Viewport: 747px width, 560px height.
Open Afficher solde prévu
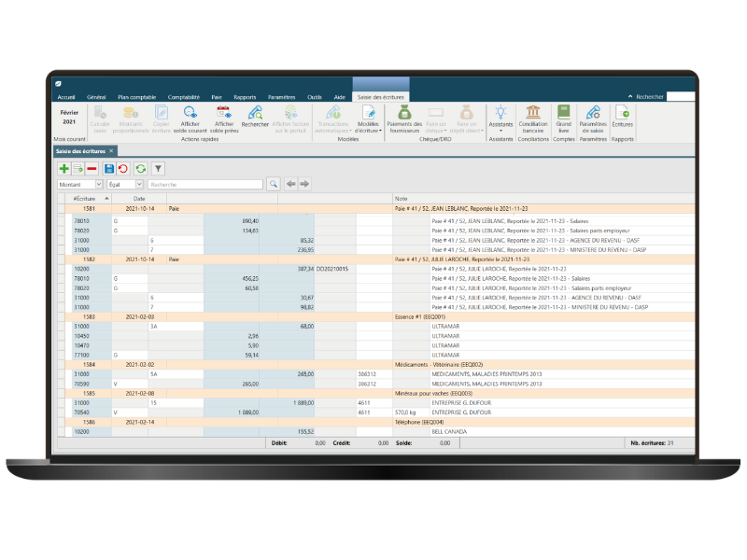[x=224, y=119]
